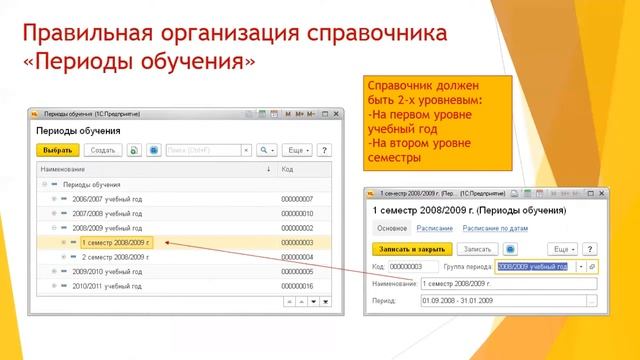This screenshot has width=640, height=360.
Task: Click the create-by-copy icon in list toolbar
Action: pos(133,150)
